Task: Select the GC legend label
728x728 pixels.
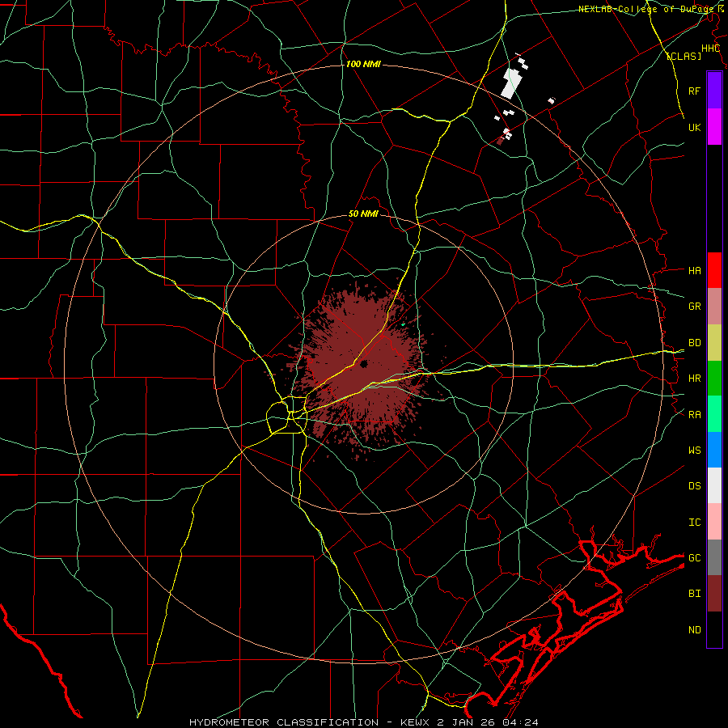Action: [694, 558]
